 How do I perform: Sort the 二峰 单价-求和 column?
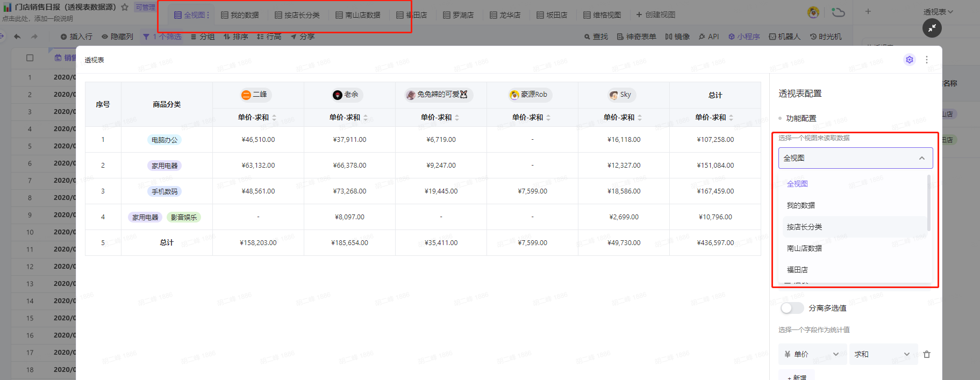tap(274, 117)
